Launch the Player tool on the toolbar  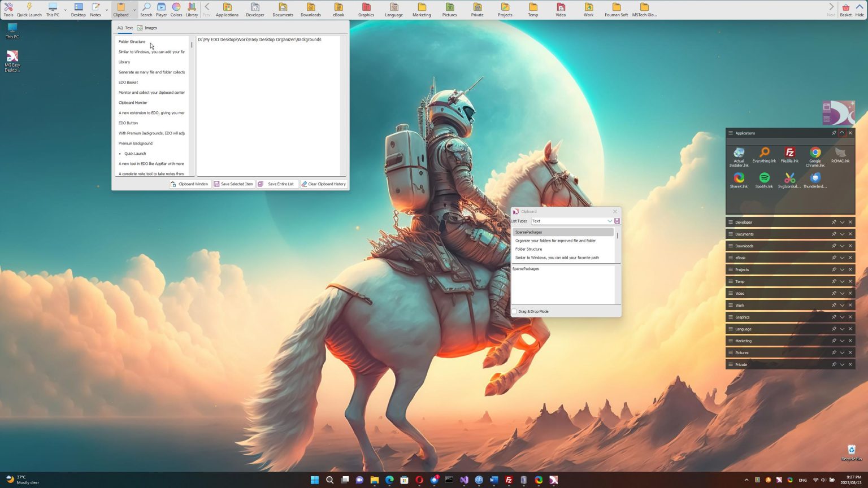161,9
